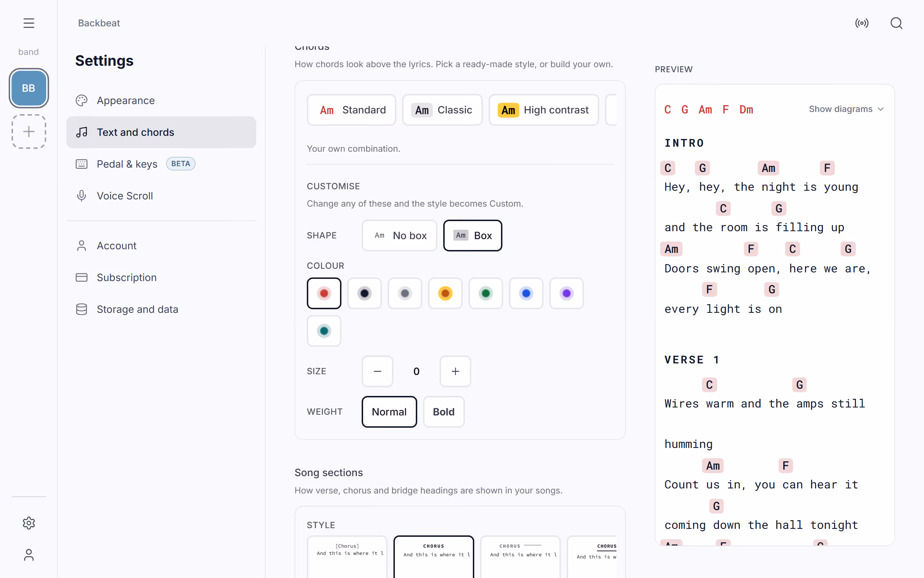Select the bracketed [Chorus] section style
The height and width of the screenshot is (578, 924).
point(347,557)
